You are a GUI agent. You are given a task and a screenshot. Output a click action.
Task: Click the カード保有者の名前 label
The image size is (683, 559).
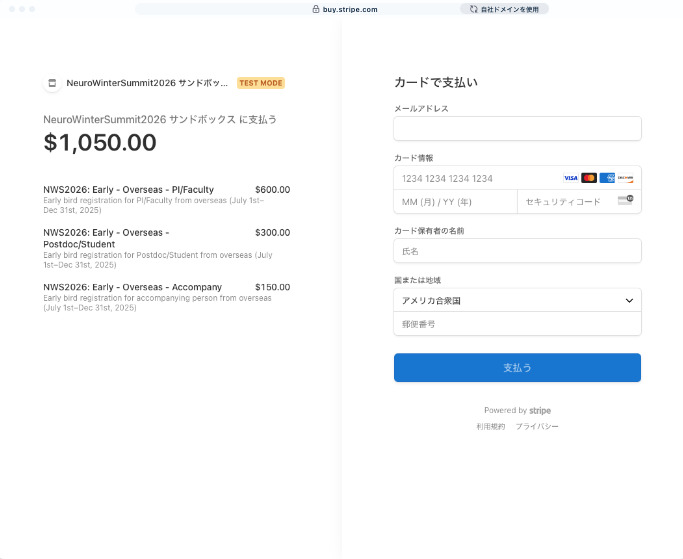(429, 231)
